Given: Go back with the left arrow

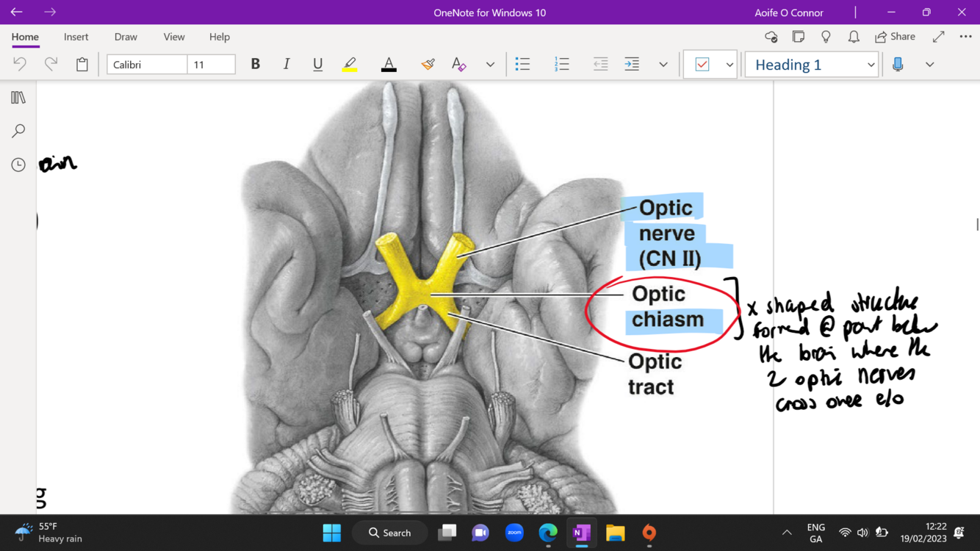Looking at the screenshot, I should click(x=16, y=12).
